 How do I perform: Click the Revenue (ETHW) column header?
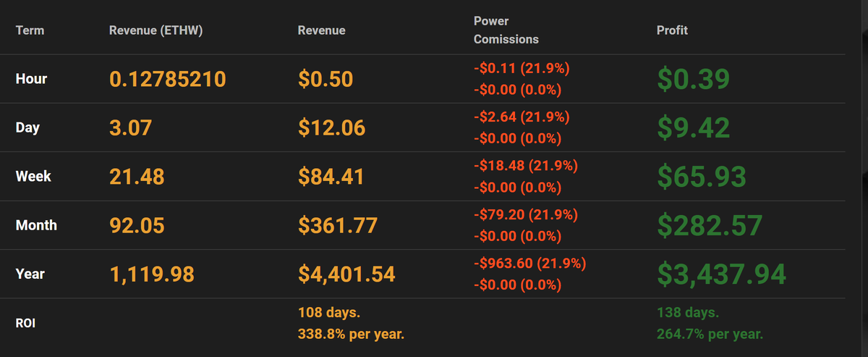click(154, 30)
